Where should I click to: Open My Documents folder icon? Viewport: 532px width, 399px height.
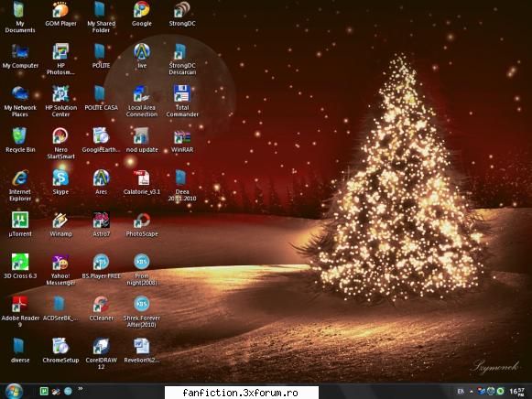click(19, 10)
